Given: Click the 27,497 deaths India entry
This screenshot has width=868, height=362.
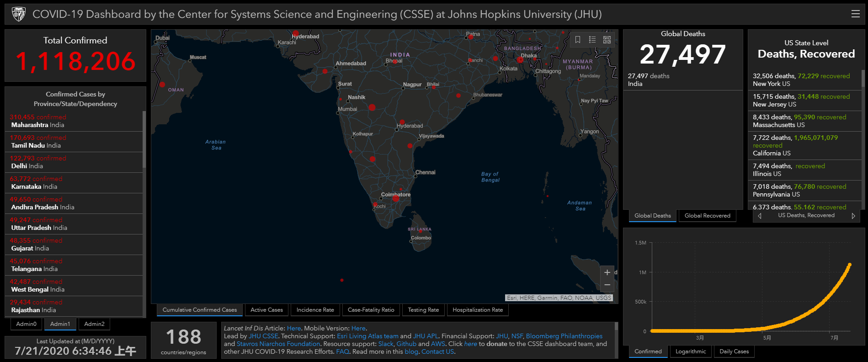Looking at the screenshot, I should [x=683, y=80].
